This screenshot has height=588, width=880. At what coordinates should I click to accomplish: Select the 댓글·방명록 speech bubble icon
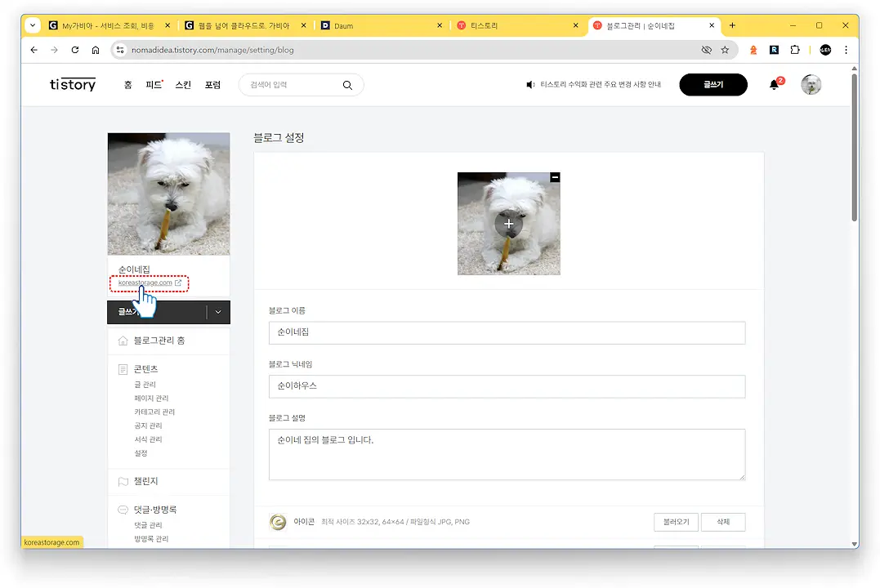coord(121,509)
